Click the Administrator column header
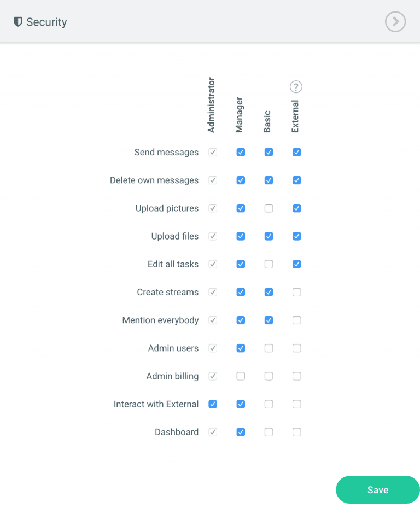 tap(212, 105)
